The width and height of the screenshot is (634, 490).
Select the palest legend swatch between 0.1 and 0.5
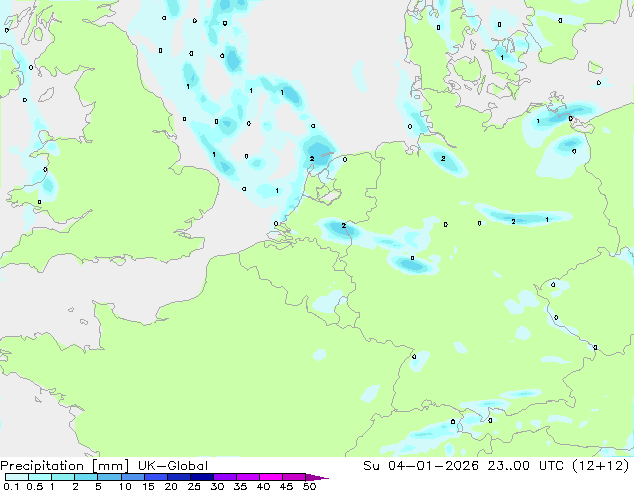(x=17, y=477)
